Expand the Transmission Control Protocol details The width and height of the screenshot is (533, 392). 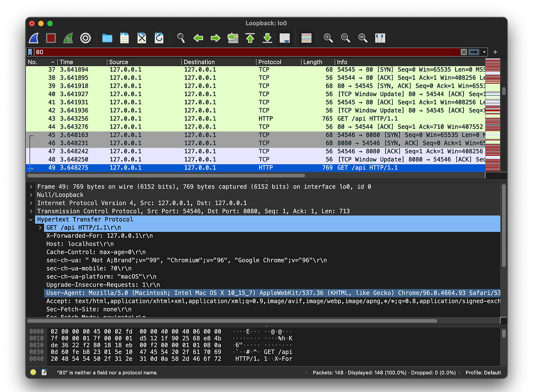[31, 211]
